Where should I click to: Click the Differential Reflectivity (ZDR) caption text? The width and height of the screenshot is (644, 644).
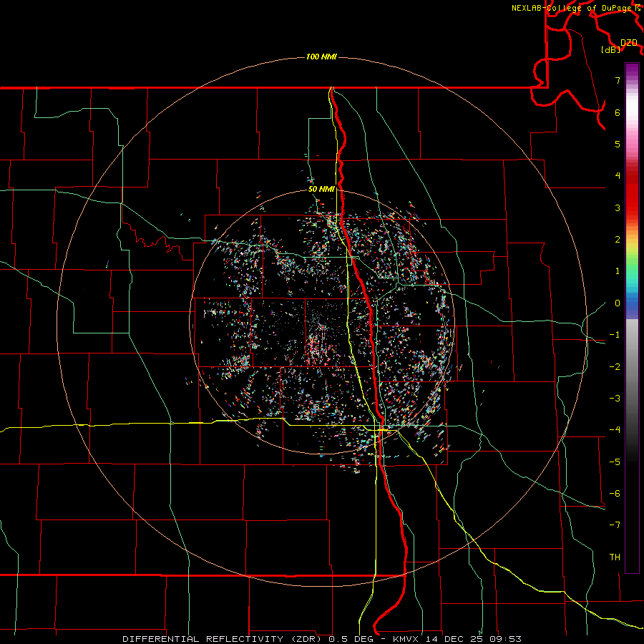point(223,639)
